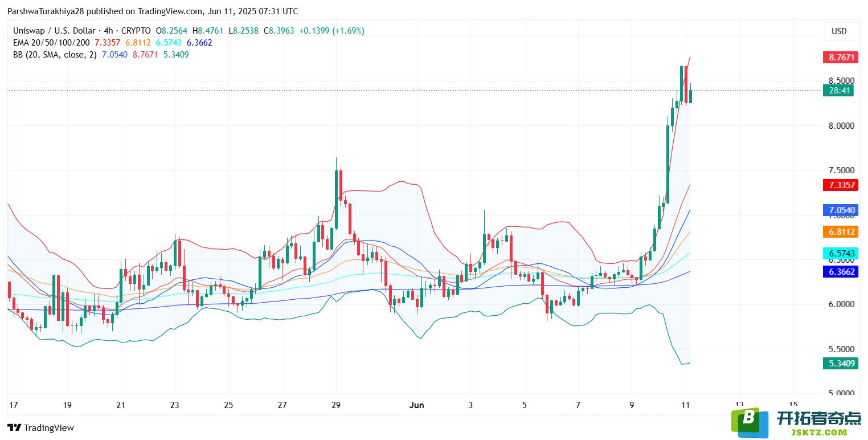868x440 pixels.
Task: Click the date 23 on the time axis
Action: coord(174,405)
